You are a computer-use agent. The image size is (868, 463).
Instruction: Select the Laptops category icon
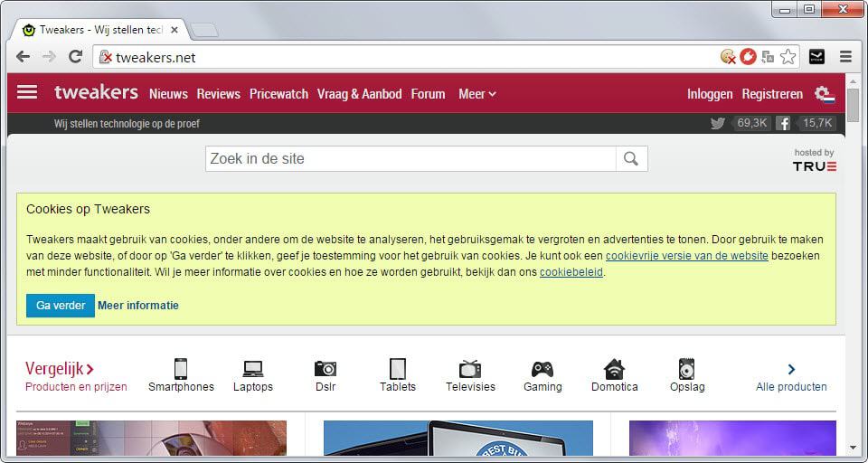point(253,369)
